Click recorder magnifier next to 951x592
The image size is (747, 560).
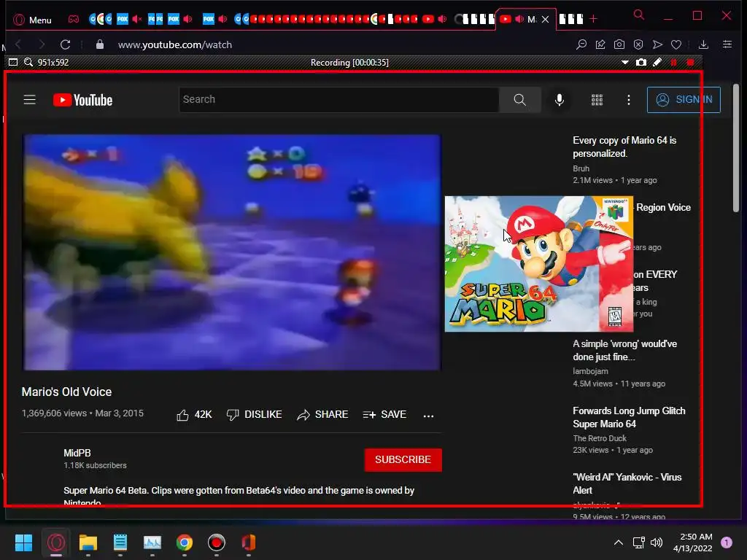tap(28, 62)
